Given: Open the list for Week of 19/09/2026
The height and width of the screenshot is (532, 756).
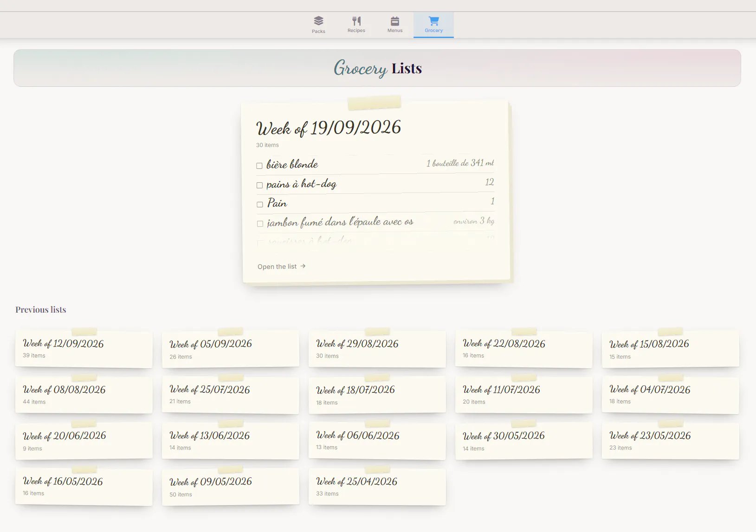Looking at the screenshot, I should 281,266.
